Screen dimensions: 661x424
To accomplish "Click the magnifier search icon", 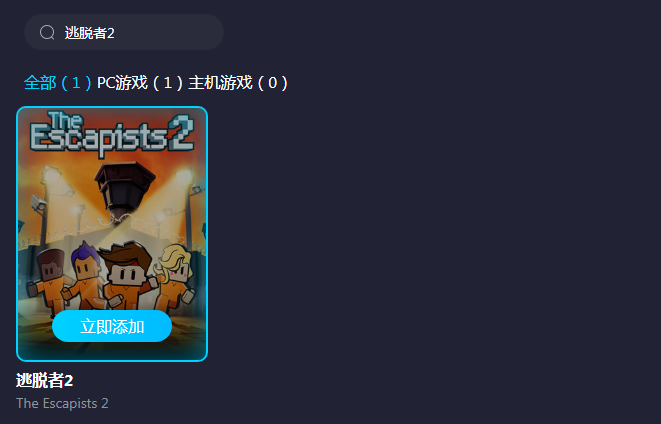I will point(47,32).
